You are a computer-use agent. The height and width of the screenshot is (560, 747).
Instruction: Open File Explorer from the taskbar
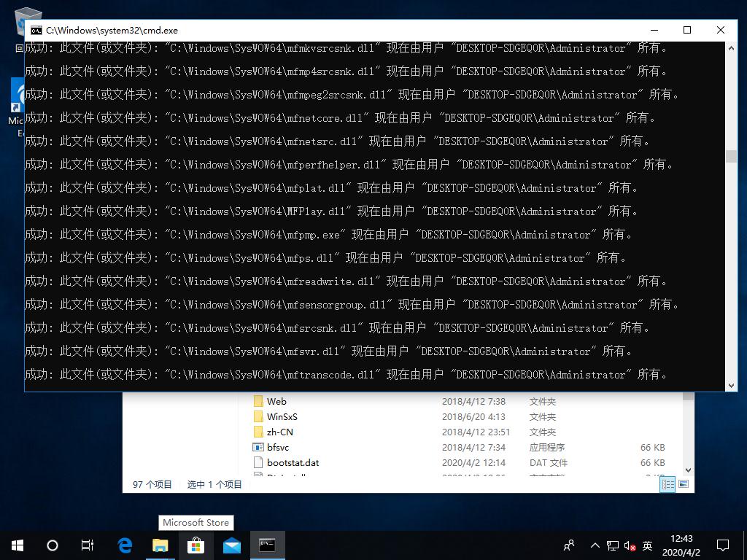point(160,545)
